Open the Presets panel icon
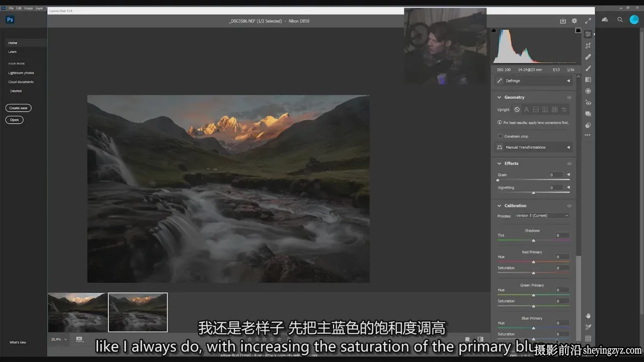644x362 pixels. coord(588,125)
